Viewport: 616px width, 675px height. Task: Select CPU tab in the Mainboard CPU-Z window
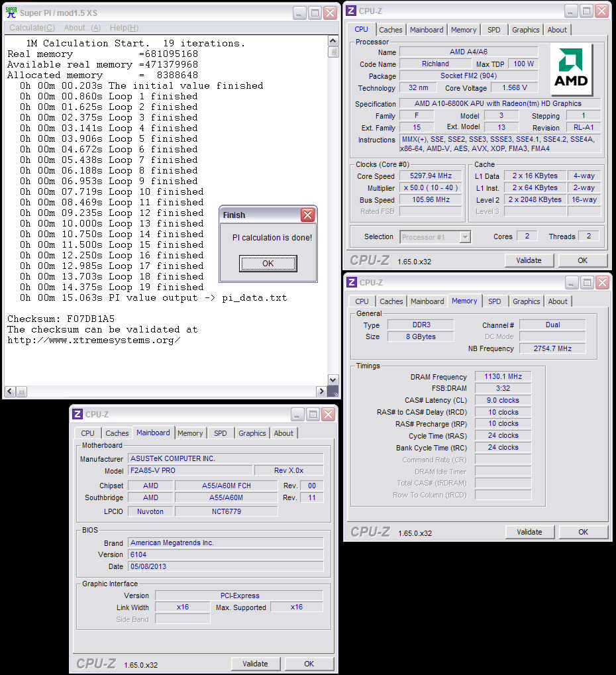[88, 433]
